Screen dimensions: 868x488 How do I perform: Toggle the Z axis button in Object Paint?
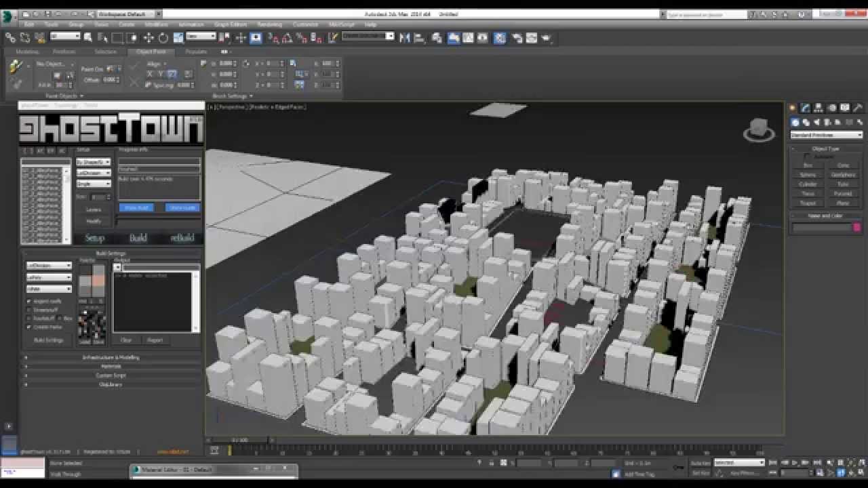point(172,74)
